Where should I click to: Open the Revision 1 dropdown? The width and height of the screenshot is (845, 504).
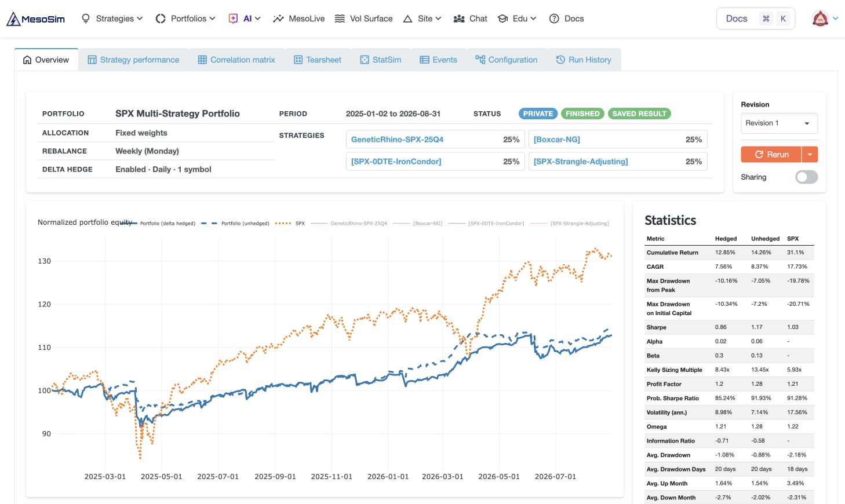[x=779, y=123]
